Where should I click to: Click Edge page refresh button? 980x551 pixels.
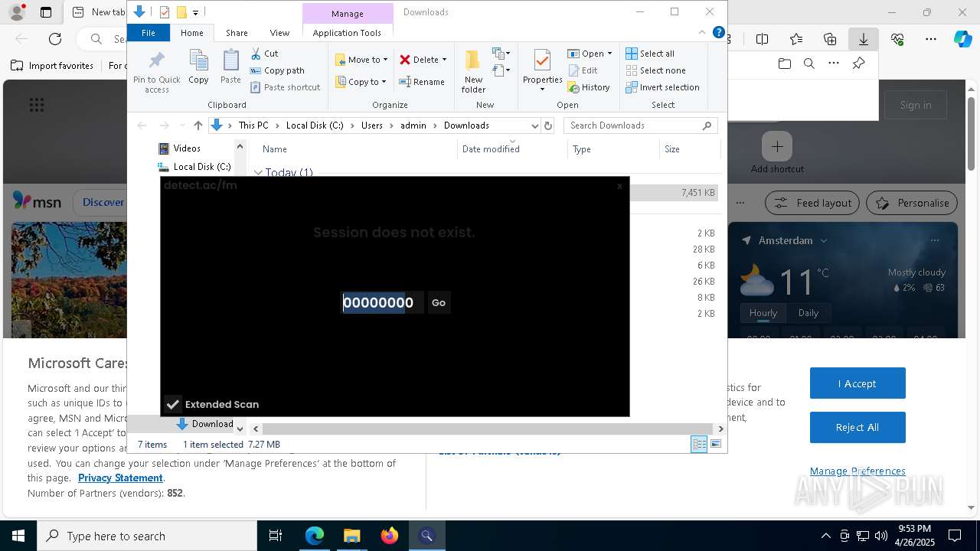(x=55, y=39)
